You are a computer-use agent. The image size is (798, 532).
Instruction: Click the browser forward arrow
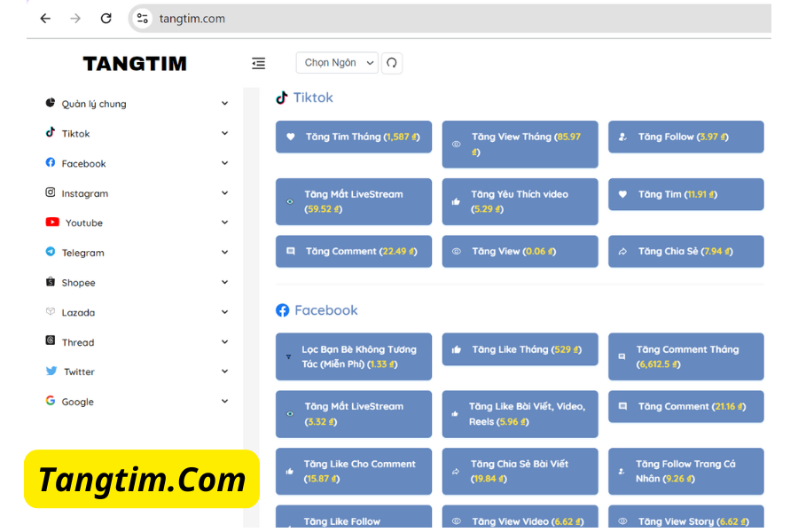[75, 19]
